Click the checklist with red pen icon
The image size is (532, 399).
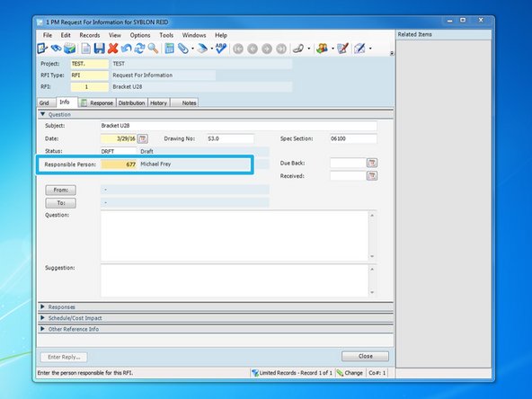coord(342,49)
